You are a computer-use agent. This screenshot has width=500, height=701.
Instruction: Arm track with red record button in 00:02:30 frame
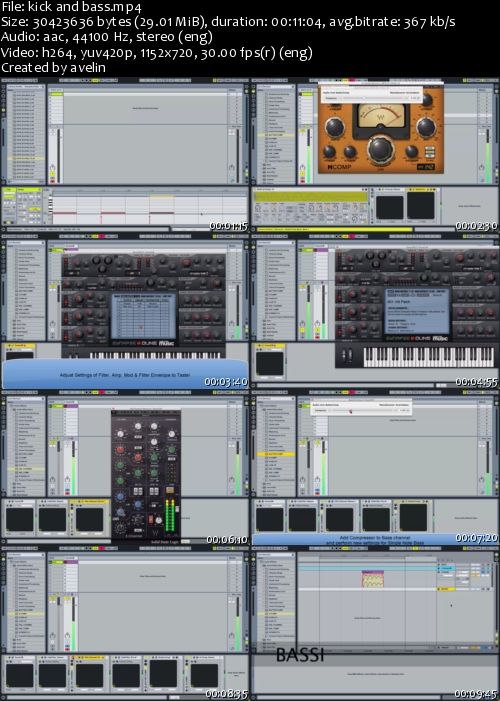[303, 180]
